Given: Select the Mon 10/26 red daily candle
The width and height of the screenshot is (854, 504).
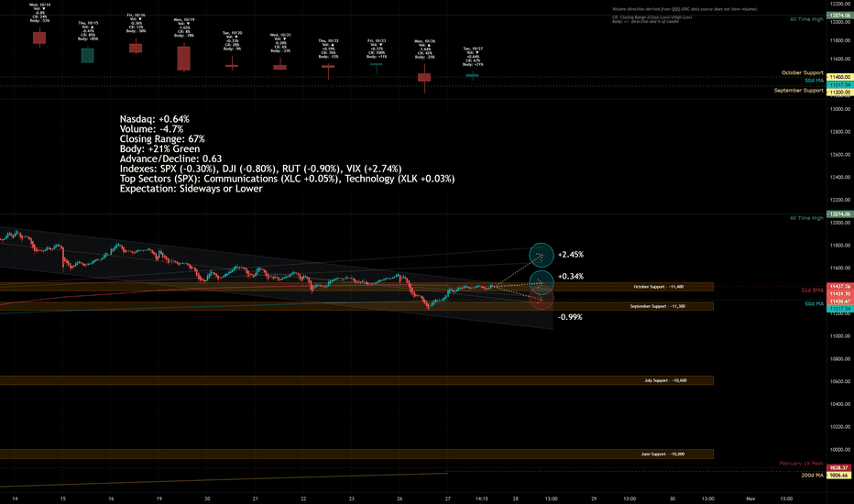Looking at the screenshot, I should (x=424, y=77).
